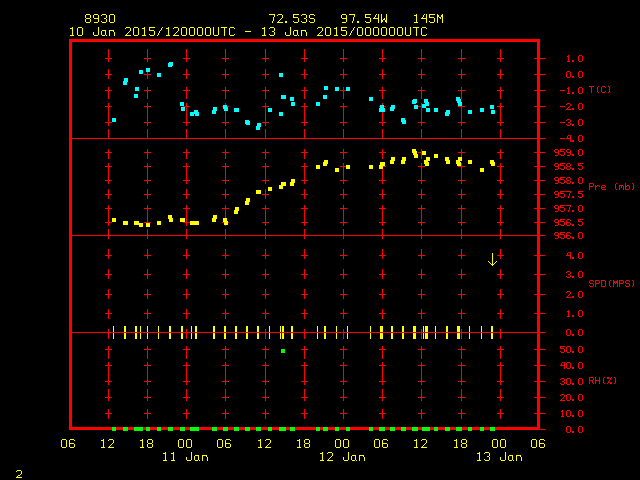
Task: Click the 50.0 humidity tick value
Action: (571, 350)
